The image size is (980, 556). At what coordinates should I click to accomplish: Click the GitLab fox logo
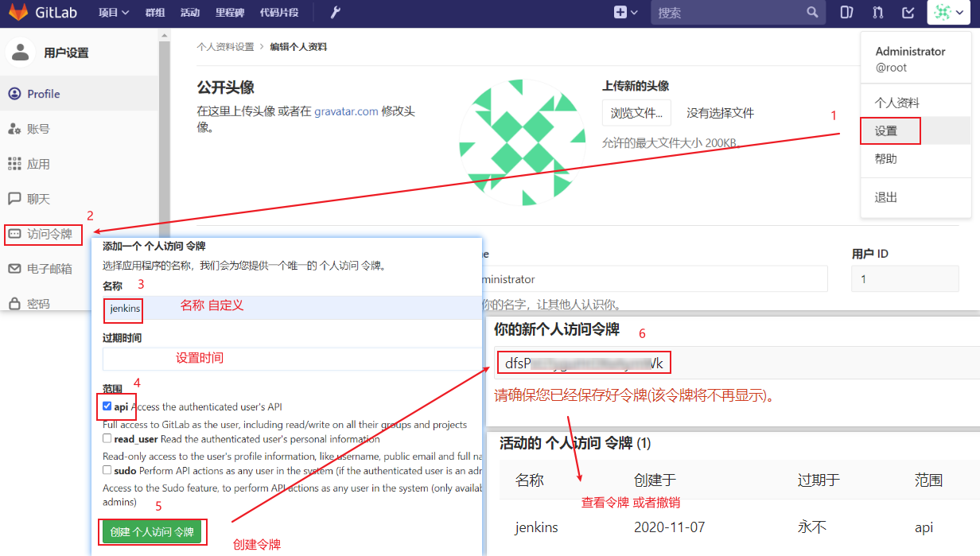click(x=17, y=12)
